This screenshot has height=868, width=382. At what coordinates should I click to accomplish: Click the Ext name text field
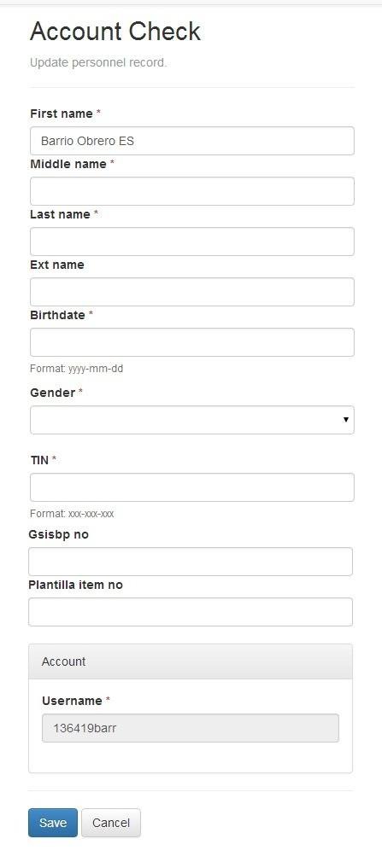point(191,292)
